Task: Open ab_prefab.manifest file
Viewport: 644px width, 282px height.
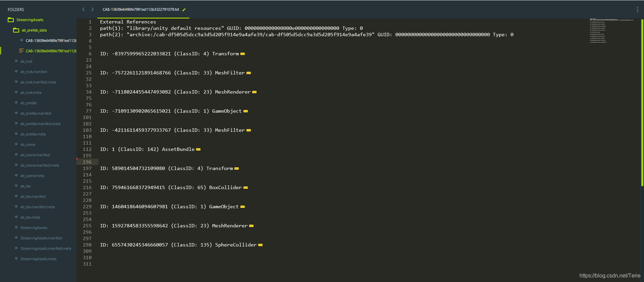Action: [x=36, y=113]
